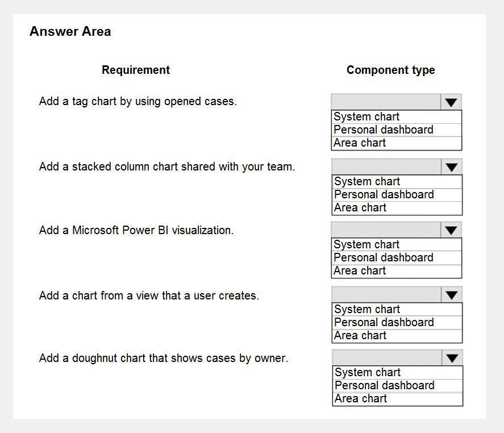This screenshot has width=504, height=433.
Task: Select System chart for tag chart requirement
Action: pyautogui.click(x=367, y=117)
